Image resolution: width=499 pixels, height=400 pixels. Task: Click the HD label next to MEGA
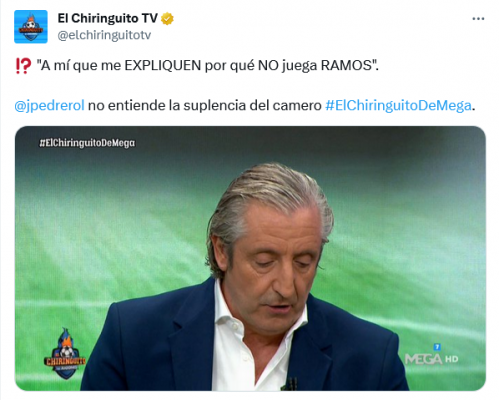tap(452, 359)
